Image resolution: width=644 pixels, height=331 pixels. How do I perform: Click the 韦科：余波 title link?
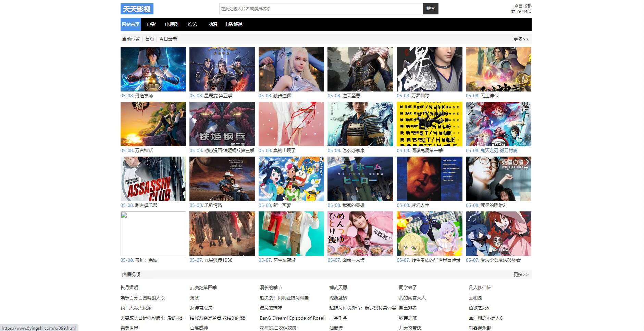[146, 260]
